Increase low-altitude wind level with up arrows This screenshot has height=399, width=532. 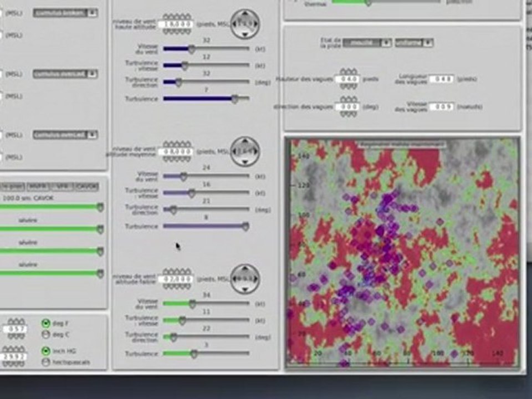177,272
